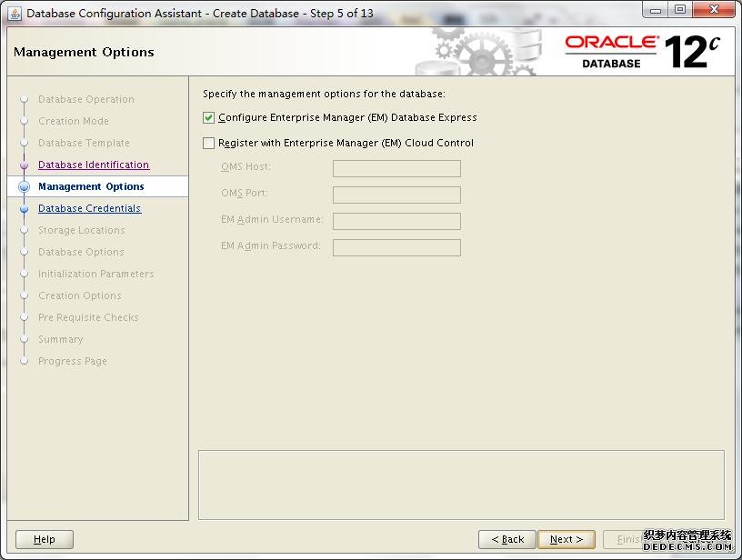Click the empty message area at bottom
The height and width of the screenshot is (560, 742).
(461, 485)
